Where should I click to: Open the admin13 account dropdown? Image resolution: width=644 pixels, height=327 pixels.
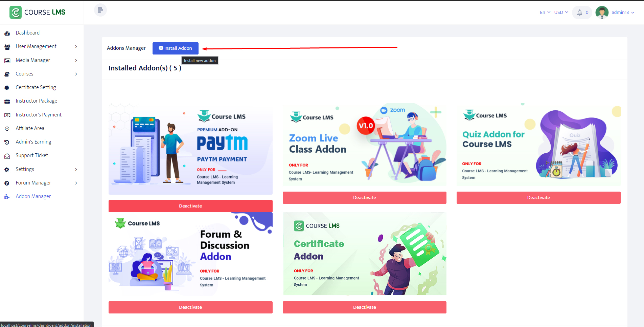click(623, 13)
